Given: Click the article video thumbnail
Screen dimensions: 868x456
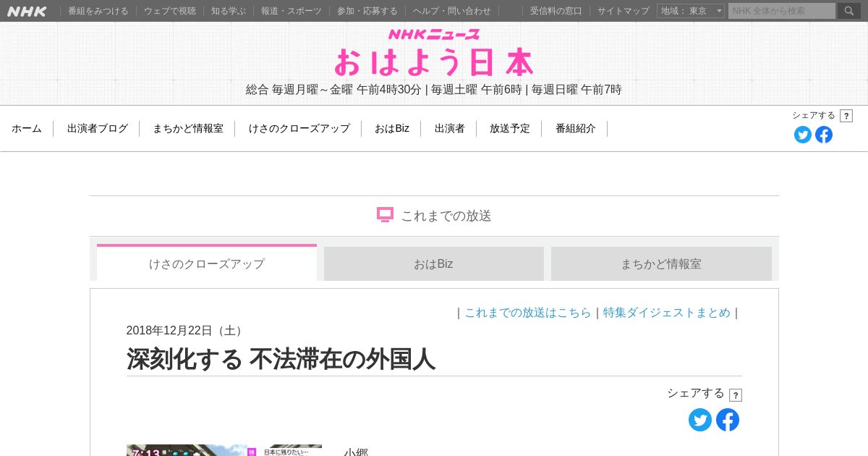Looking at the screenshot, I should click(x=224, y=450).
